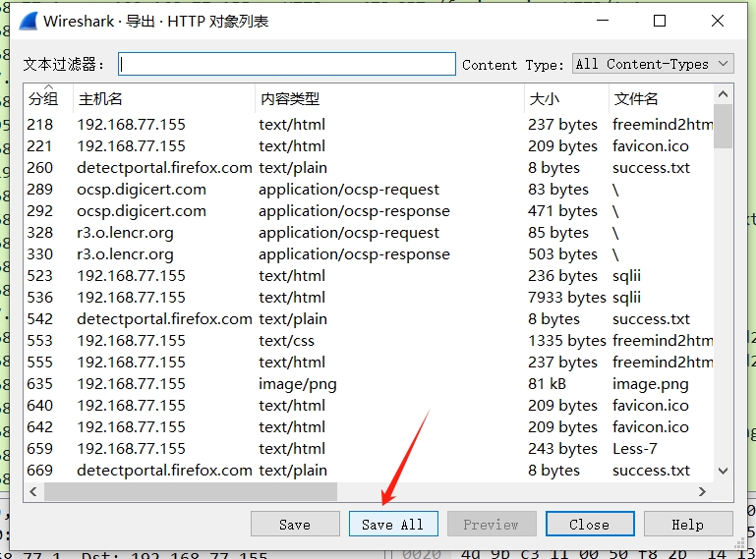Click the 1335 bytes size cell
Image resolution: width=756 pixels, height=559 pixels.
coord(567,341)
